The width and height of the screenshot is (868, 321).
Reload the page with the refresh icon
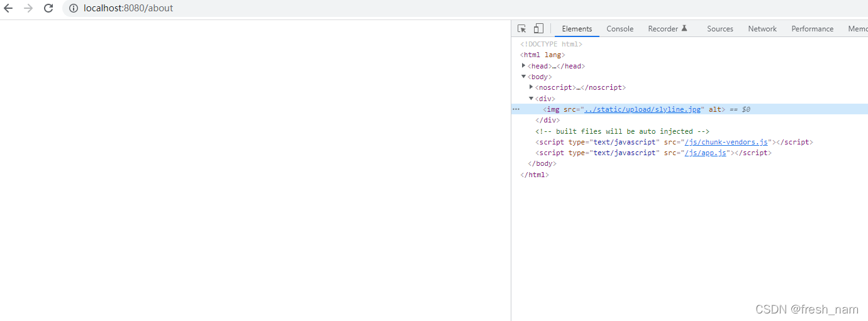48,8
